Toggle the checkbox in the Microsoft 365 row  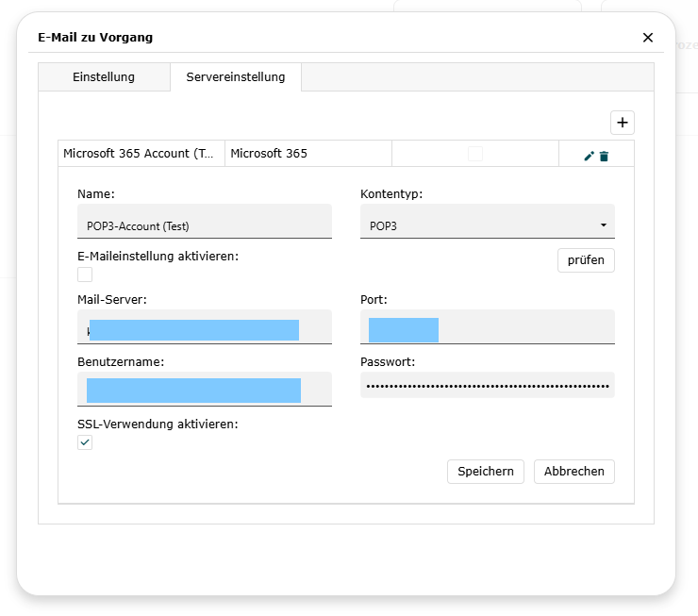tap(475, 154)
